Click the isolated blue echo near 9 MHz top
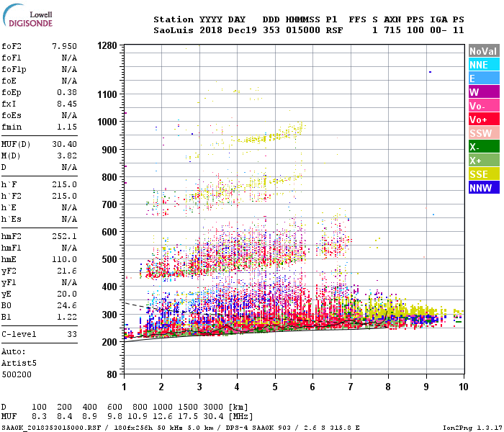Screen dimensions: 504x432 point(430,72)
